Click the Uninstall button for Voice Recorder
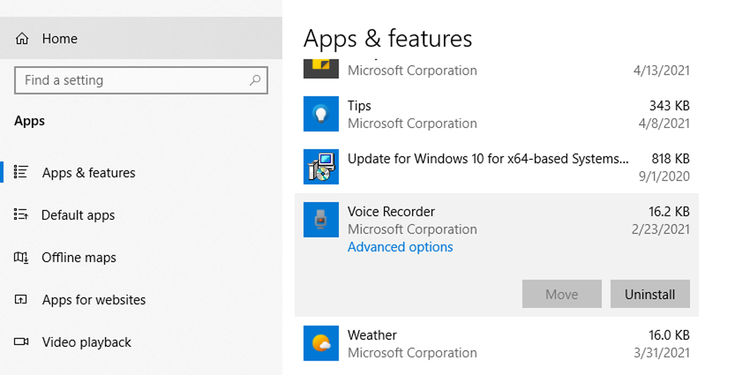 [650, 294]
